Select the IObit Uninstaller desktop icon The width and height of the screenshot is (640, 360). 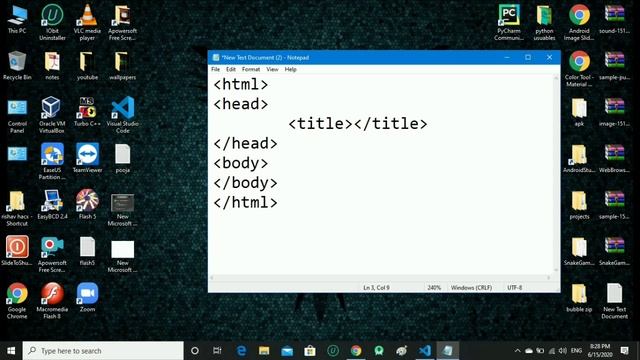pyautogui.click(x=52, y=22)
